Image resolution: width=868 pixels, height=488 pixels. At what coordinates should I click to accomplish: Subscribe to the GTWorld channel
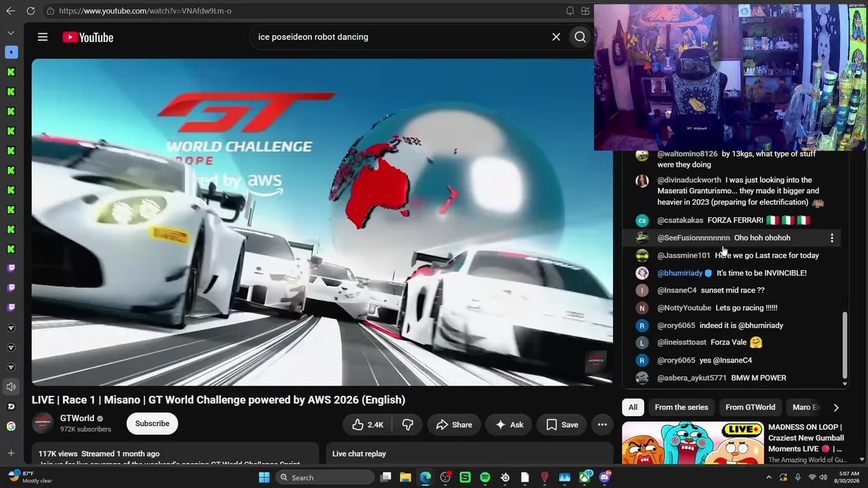(152, 424)
